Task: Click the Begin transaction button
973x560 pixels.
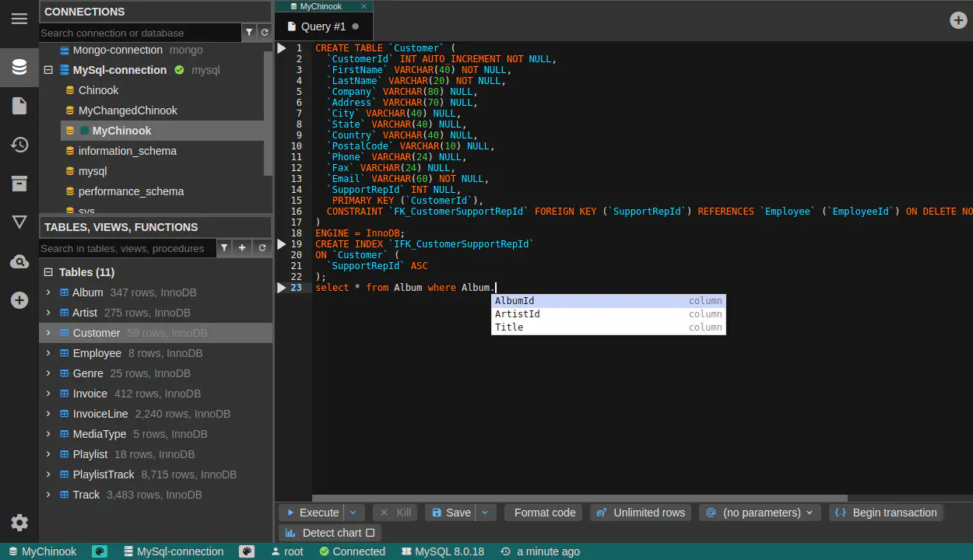Action: 886,513
